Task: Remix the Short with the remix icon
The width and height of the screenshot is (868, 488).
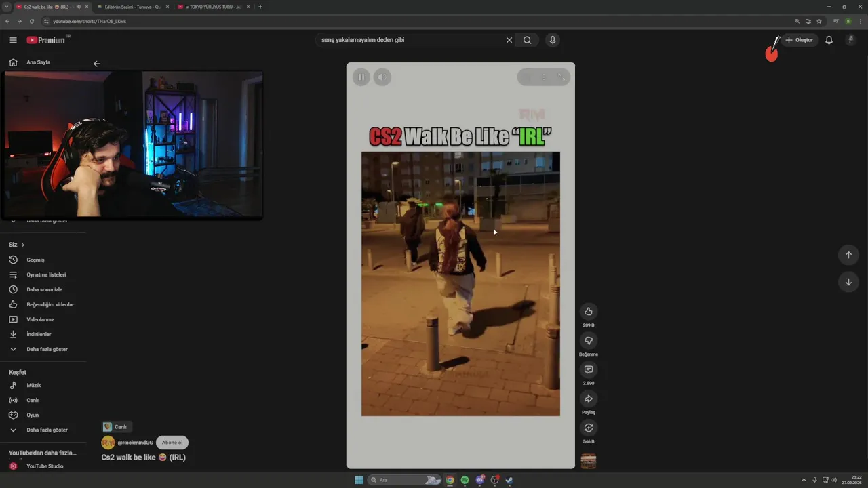Action: click(589, 428)
